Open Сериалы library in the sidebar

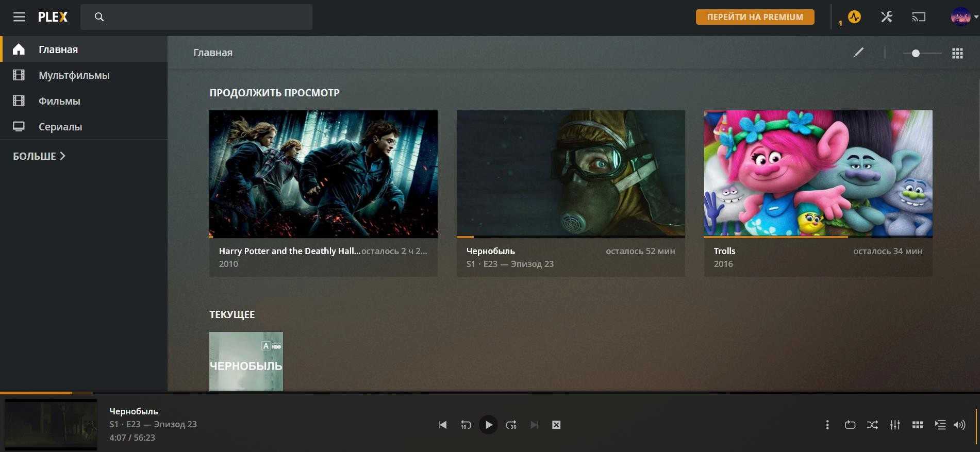(60, 127)
